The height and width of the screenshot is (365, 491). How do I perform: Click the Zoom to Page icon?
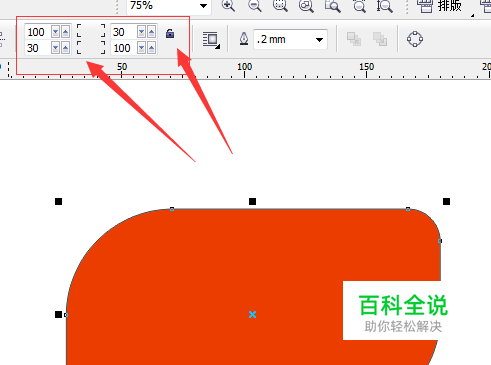pos(333,6)
